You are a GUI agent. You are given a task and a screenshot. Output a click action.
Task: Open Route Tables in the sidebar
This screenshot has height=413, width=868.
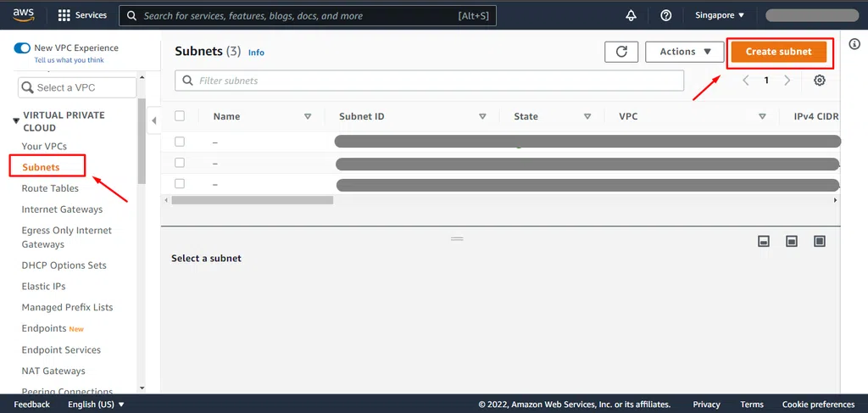pyautogui.click(x=50, y=188)
